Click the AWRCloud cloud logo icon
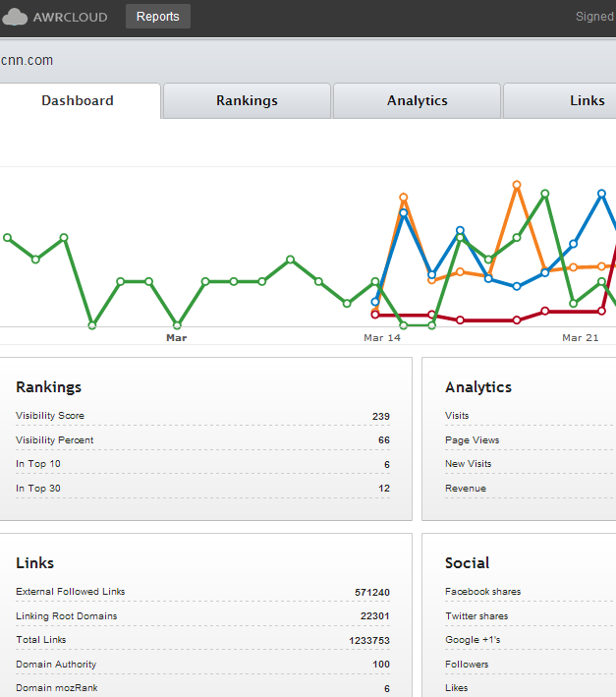 coord(17,17)
